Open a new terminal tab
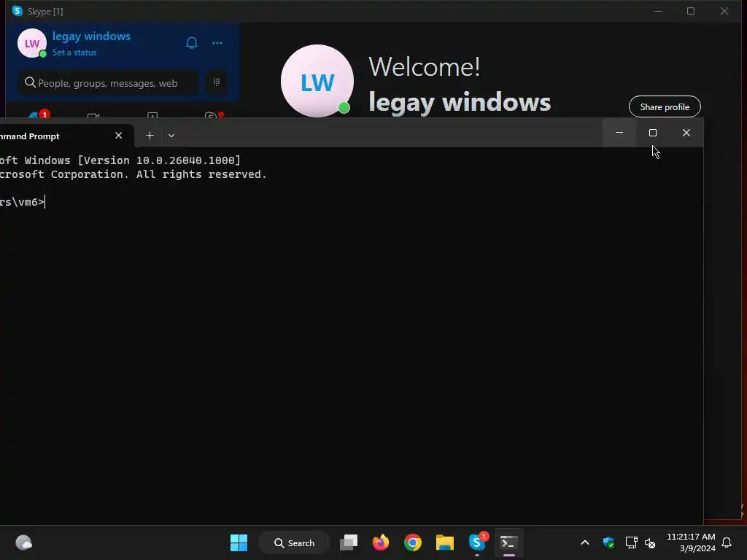Screen dimensions: 747x560 point(150,136)
